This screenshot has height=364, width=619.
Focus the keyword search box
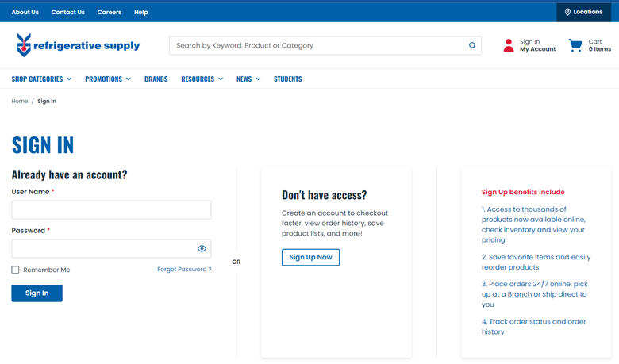pos(325,45)
